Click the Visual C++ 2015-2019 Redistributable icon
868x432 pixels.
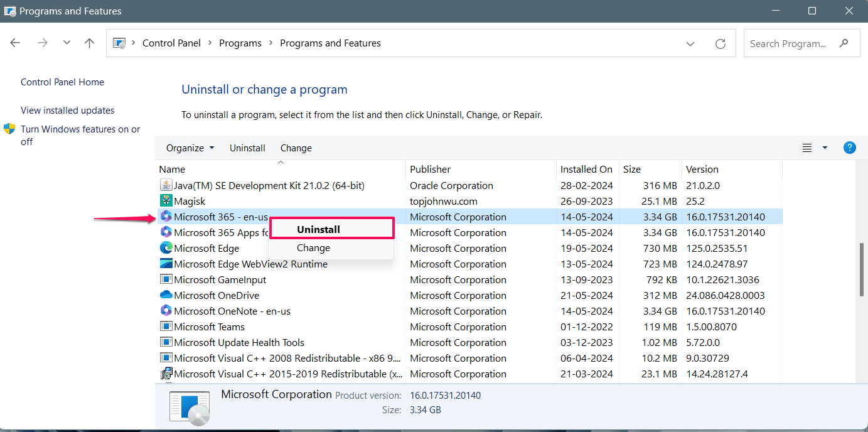(x=166, y=374)
